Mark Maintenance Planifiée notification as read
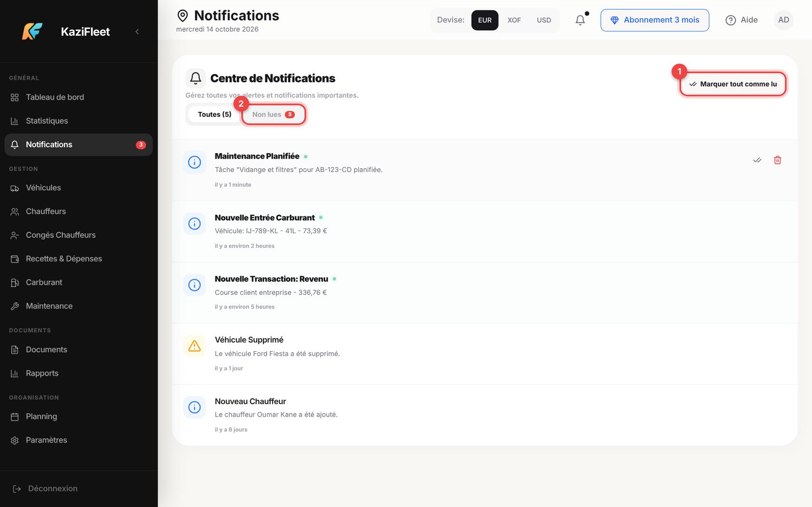This screenshot has height=507, width=812. [757, 160]
